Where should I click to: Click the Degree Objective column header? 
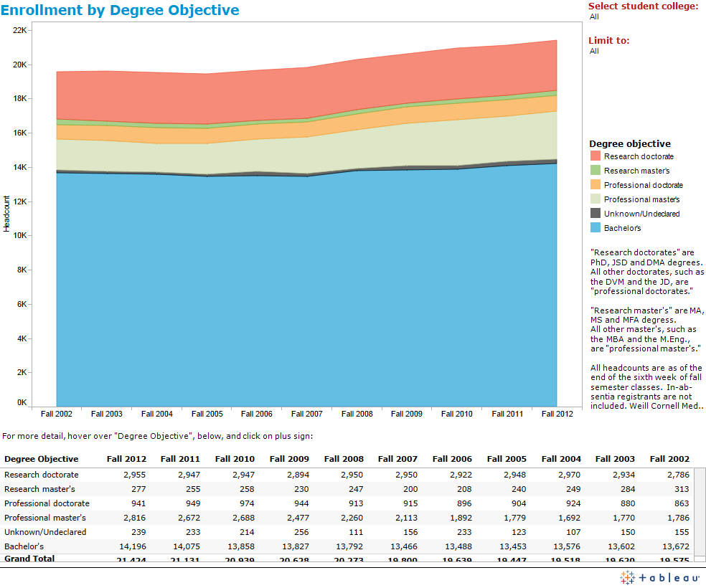pos(42,459)
